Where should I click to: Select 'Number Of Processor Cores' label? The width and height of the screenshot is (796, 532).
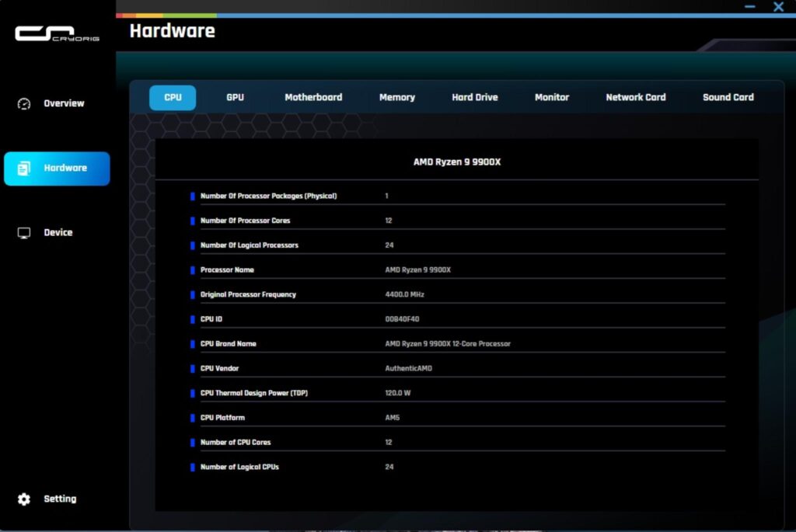(245, 221)
